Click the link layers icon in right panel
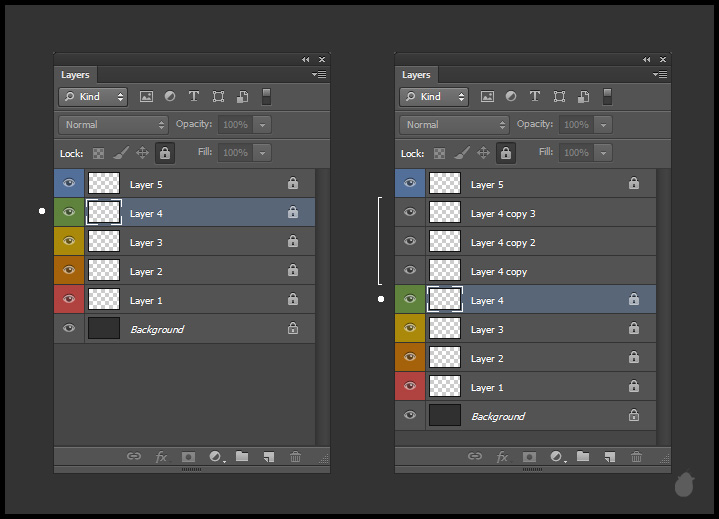The image size is (719, 519). click(475, 457)
